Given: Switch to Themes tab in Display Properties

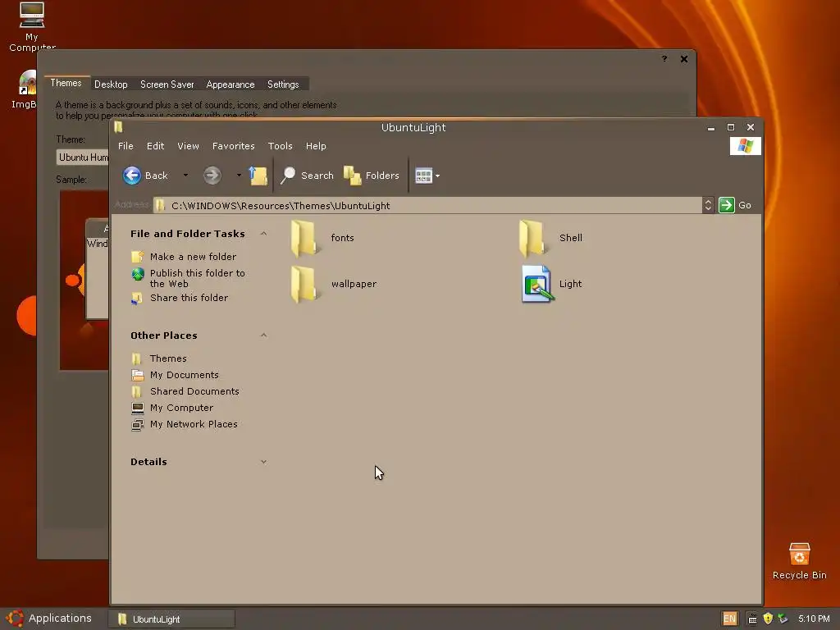Looking at the screenshot, I should [66, 83].
